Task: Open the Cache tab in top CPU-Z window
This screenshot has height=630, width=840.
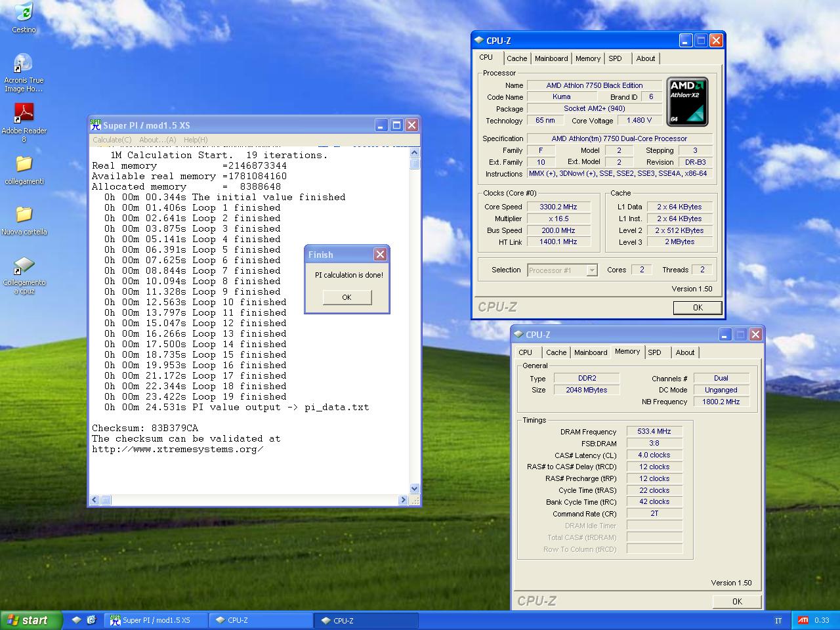Action: point(517,58)
